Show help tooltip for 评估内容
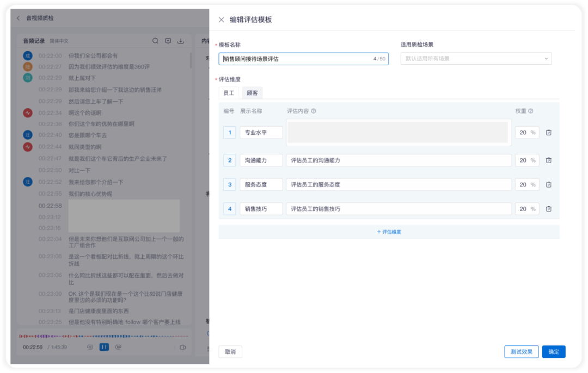The height and width of the screenshot is (373, 588). [314, 111]
